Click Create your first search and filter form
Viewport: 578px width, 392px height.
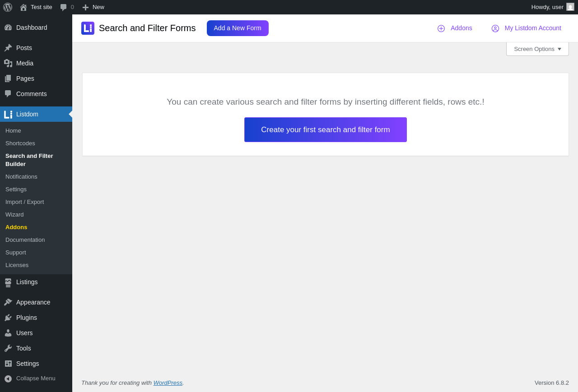[326, 130]
